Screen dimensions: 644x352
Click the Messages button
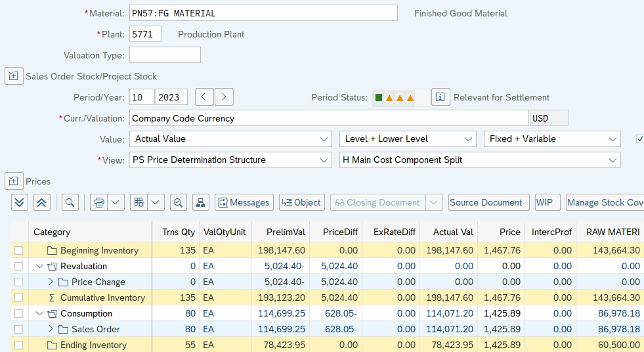click(243, 202)
